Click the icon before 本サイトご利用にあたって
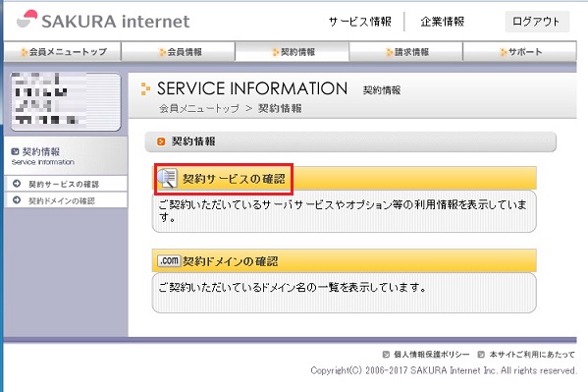Viewport: 588px width, 392px height. (481, 354)
